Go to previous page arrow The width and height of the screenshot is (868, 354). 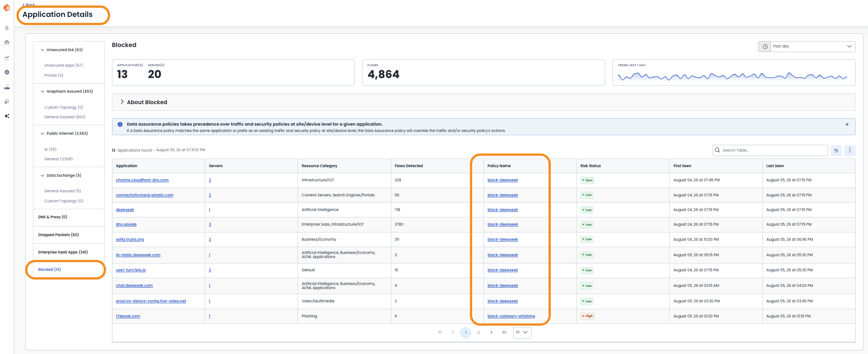[x=453, y=332]
